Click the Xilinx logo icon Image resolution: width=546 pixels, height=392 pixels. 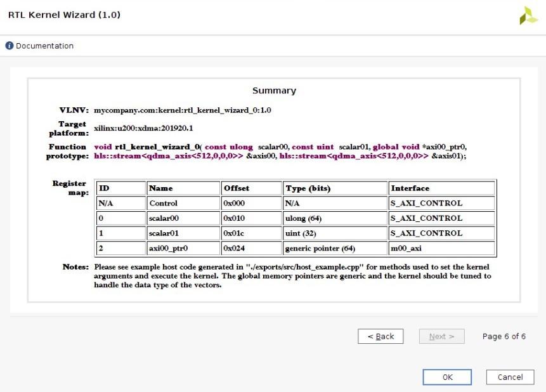tap(529, 16)
